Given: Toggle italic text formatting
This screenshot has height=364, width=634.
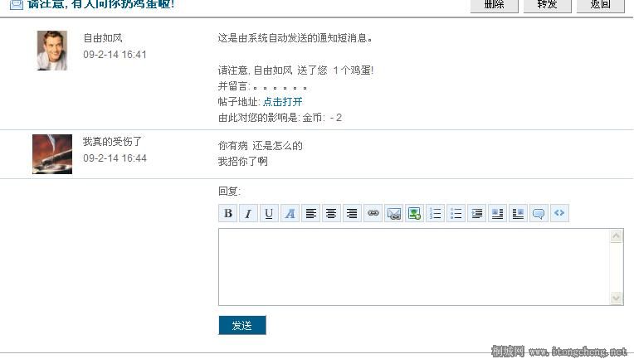Looking at the screenshot, I should coord(249,214).
